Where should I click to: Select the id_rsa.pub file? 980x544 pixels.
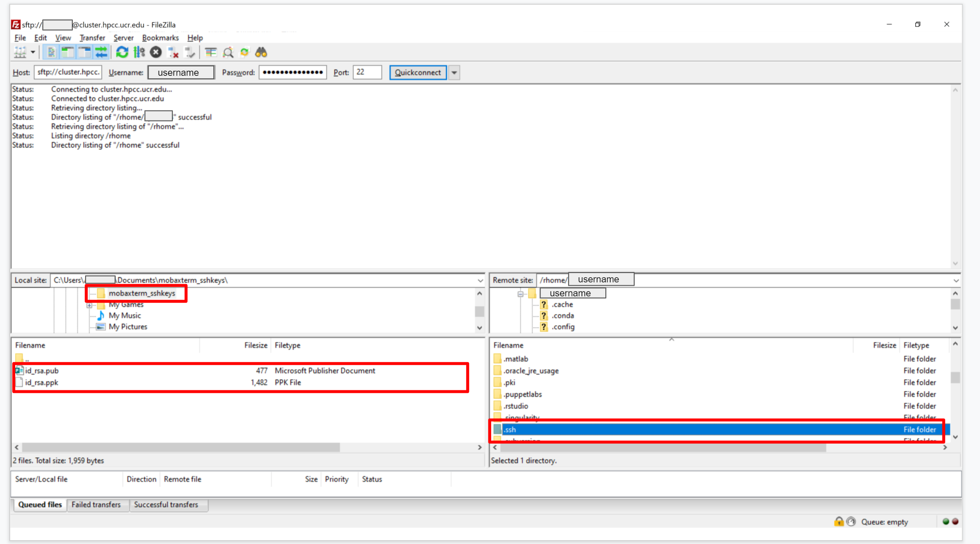point(41,370)
